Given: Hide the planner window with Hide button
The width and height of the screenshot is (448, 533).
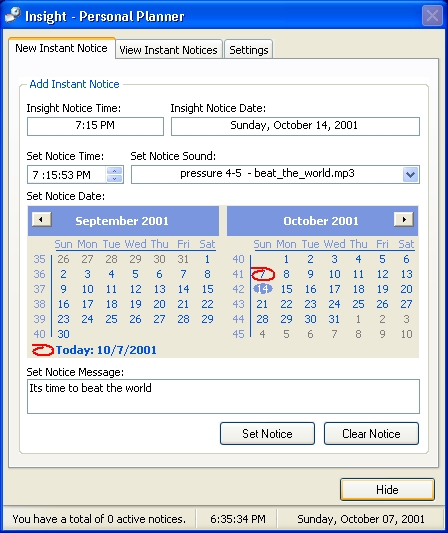Looking at the screenshot, I should point(387,489).
